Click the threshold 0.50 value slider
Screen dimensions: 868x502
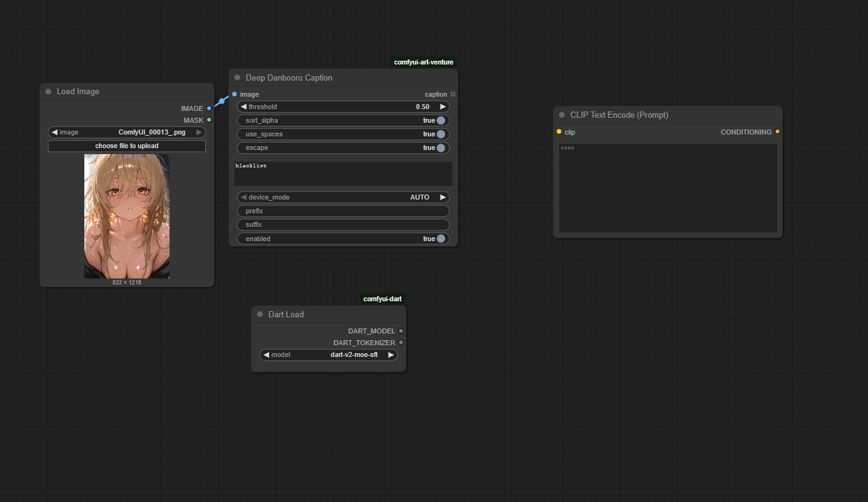343,107
